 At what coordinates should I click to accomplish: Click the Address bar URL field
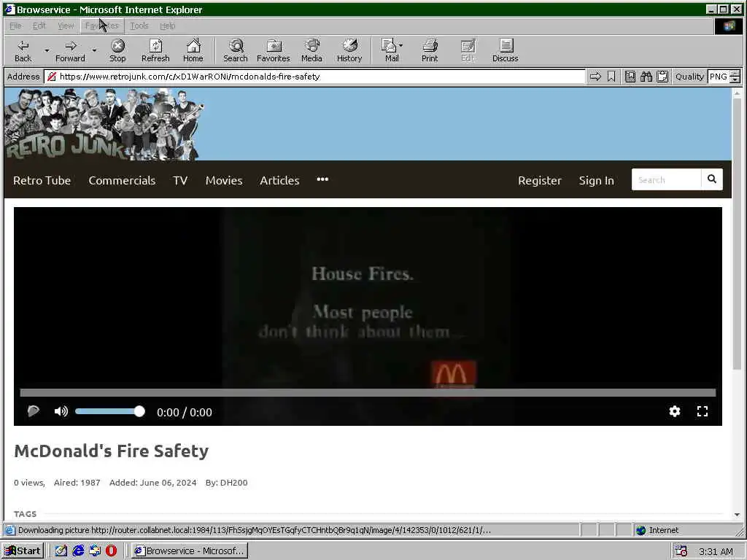pyautogui.click(x=314, y=77)
